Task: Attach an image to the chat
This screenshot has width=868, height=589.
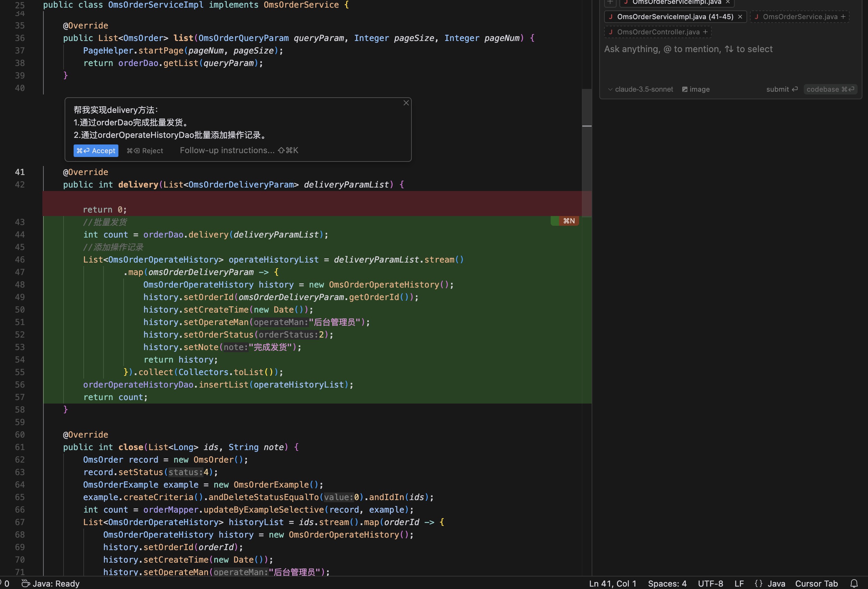Action: 696,89
